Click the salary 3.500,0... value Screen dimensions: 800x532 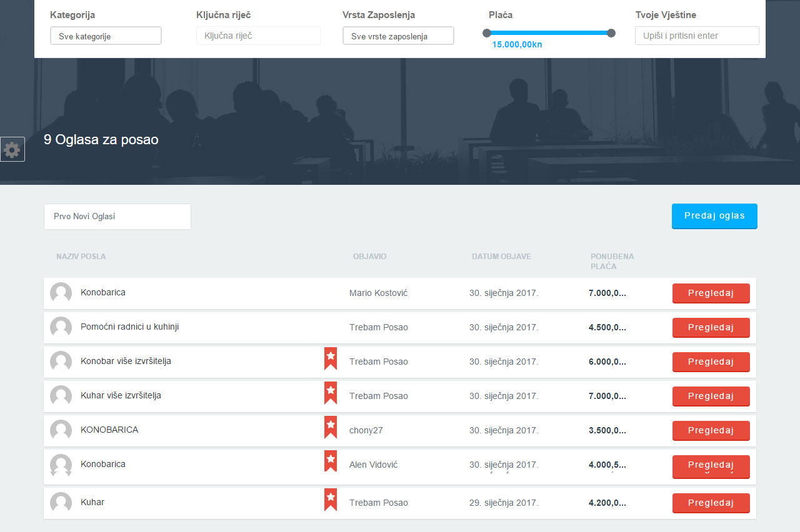(x=607, y=430)
